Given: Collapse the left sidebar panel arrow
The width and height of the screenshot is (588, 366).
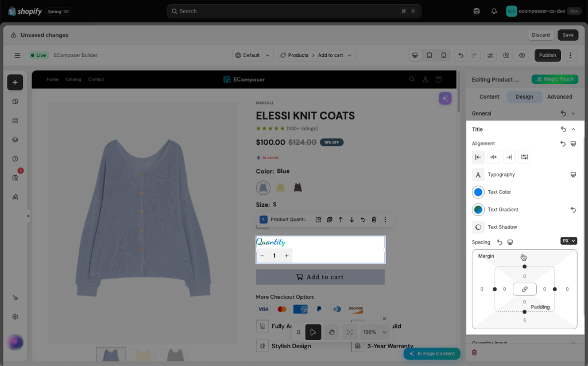Looking at the screenshot, I should [x=28, y=216].
